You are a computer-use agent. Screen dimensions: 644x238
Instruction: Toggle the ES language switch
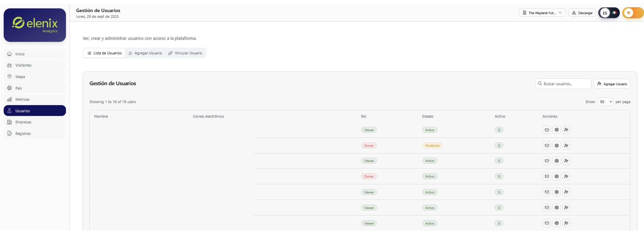[609, 13]
